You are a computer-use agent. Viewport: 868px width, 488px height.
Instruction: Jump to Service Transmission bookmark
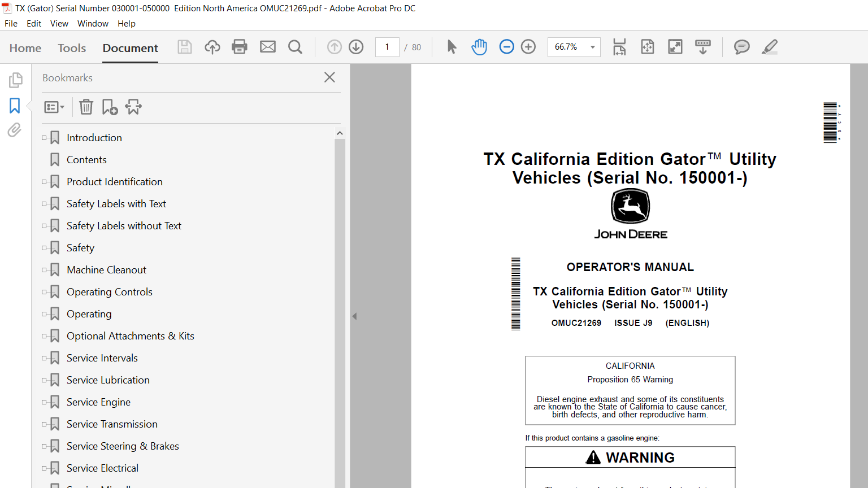coord(112,424)
